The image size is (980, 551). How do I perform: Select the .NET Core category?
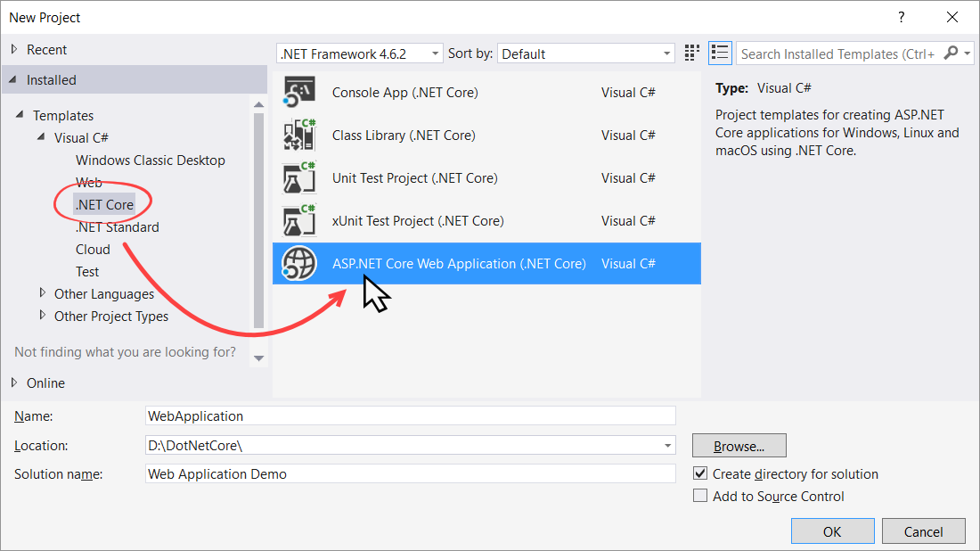pos(104,204)
